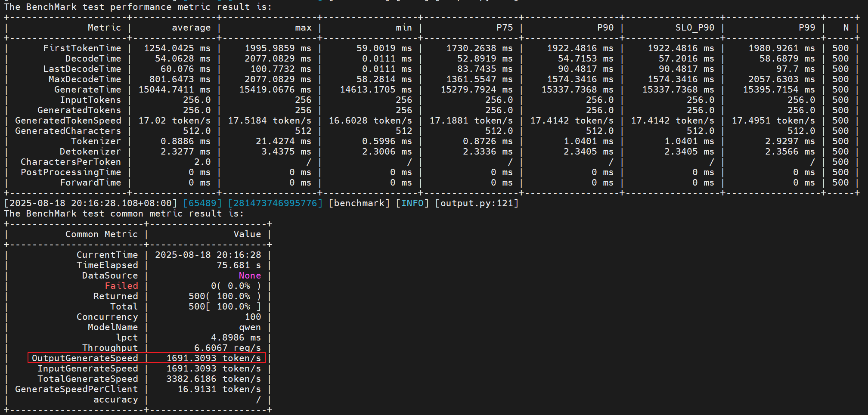Click the max column header
868x415 pixels.
(x=303, y=28)
